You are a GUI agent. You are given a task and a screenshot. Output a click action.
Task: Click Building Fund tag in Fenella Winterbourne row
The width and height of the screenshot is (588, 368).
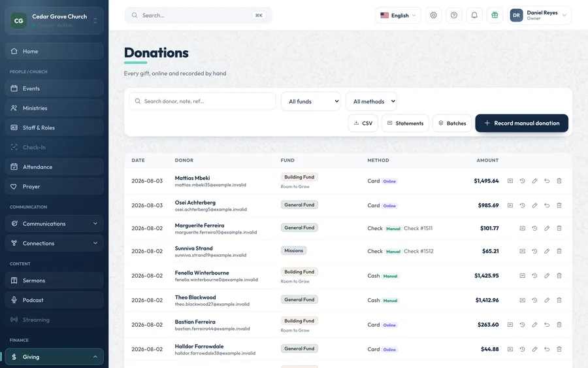(x=299, y=272)
